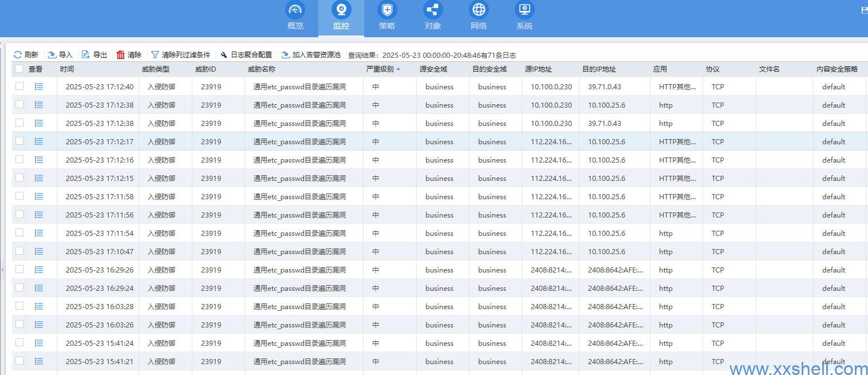Click the 刷新 refresh icon
Viewport: 868px width, 375px height.
18,55
